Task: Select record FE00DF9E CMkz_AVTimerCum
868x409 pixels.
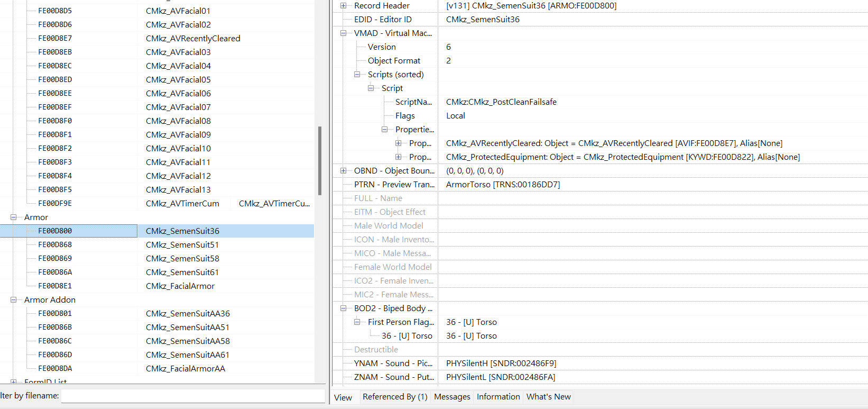Action: coord(157,204)
